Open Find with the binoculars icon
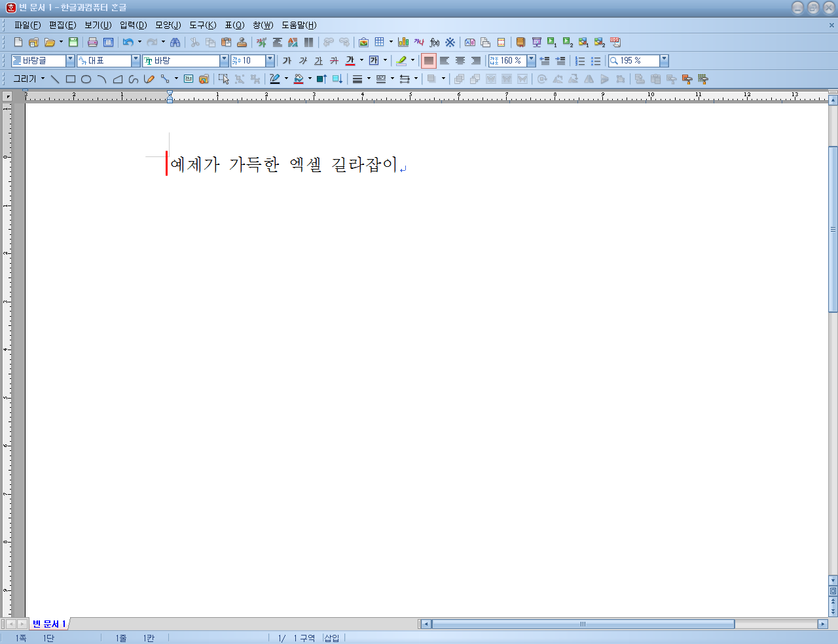 click(175, 42)
